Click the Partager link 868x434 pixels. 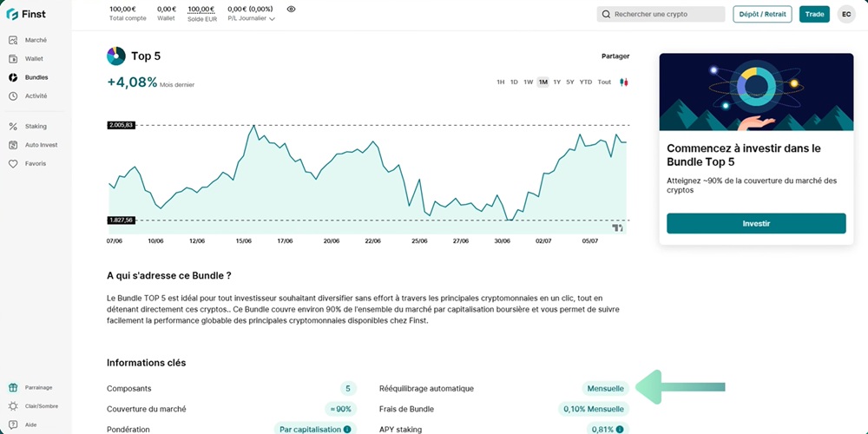615,56
